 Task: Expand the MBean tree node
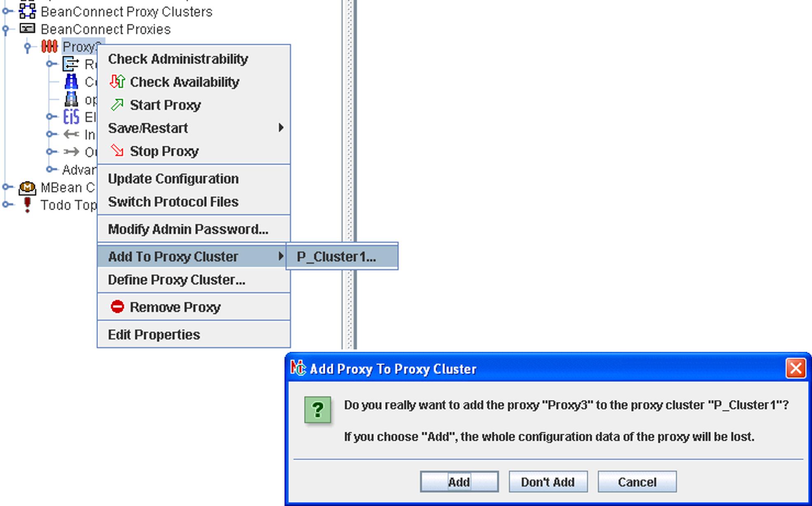[6, 187]
